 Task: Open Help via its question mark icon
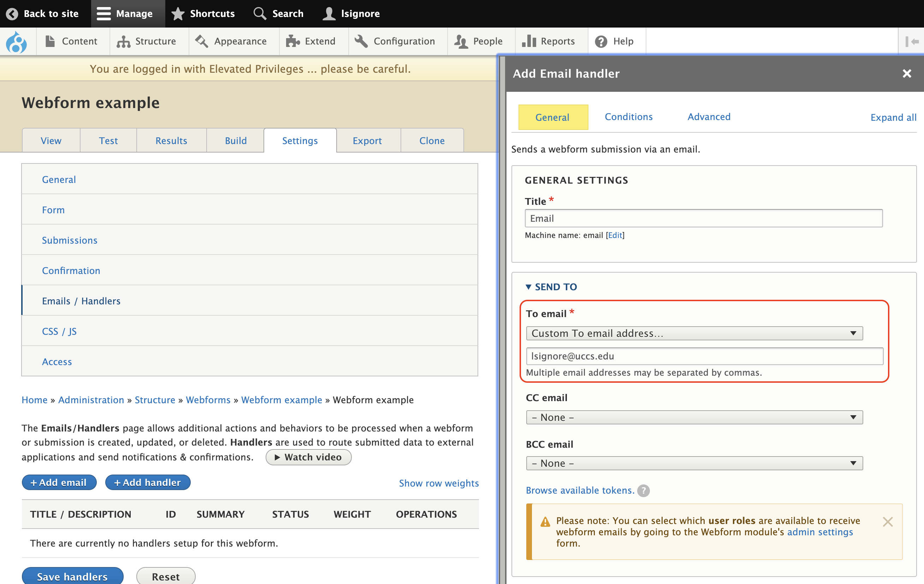tap(601, 41)
